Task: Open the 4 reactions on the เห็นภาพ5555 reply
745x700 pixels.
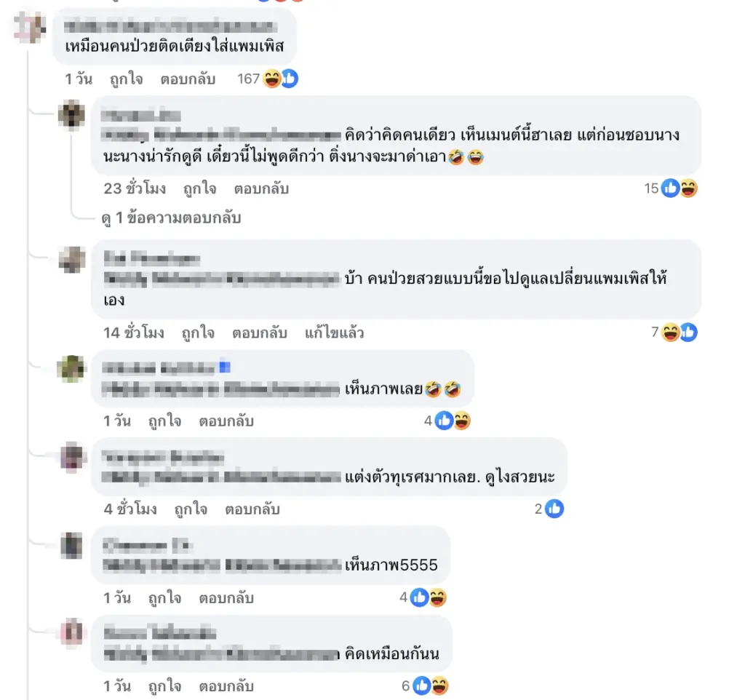Action: pos(423,597)
